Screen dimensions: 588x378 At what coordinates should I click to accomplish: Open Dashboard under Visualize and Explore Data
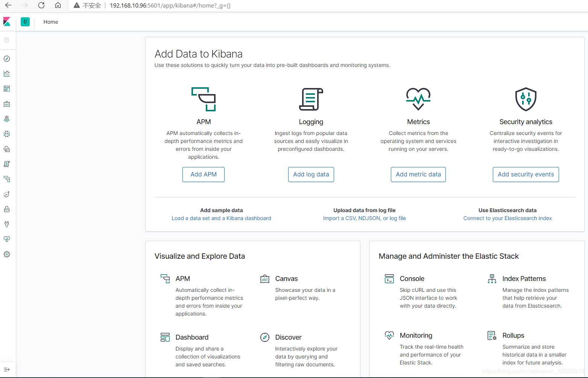[192, 337]
